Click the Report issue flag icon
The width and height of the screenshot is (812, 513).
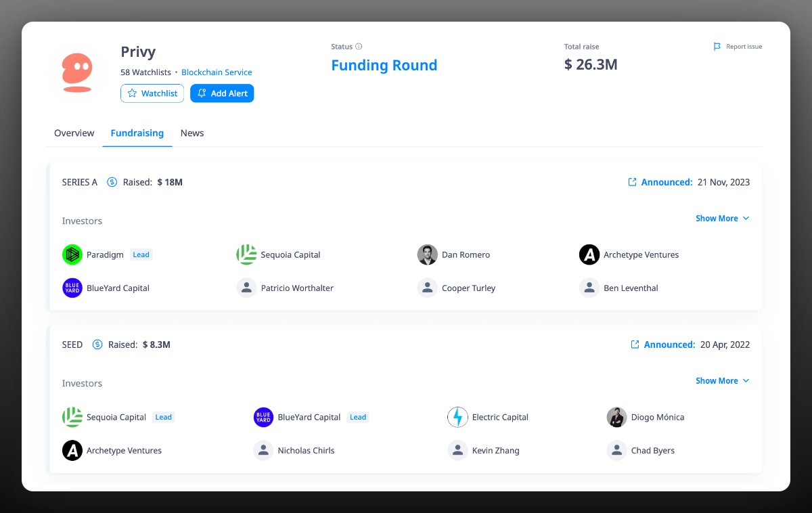(717, 47)
